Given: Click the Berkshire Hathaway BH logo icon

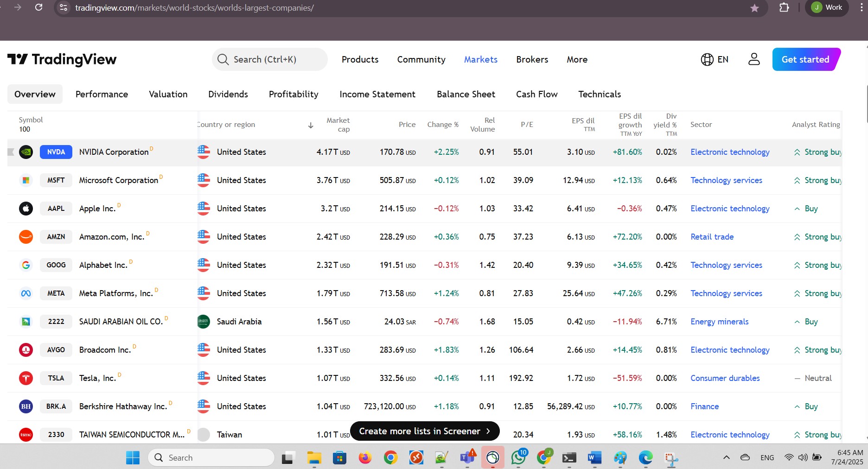Looking at the screenshot, I should click(26, 406).
